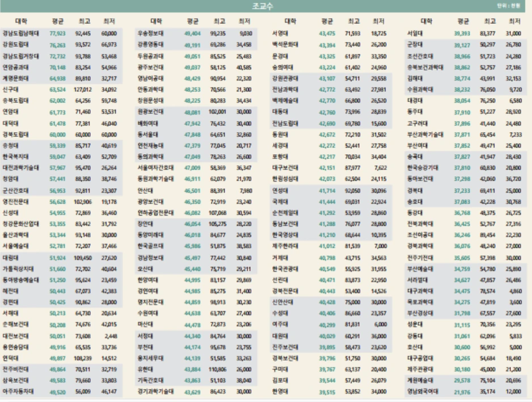532x402 pixels.
Task: Select the average value 62,002
Action: [57, 101]
